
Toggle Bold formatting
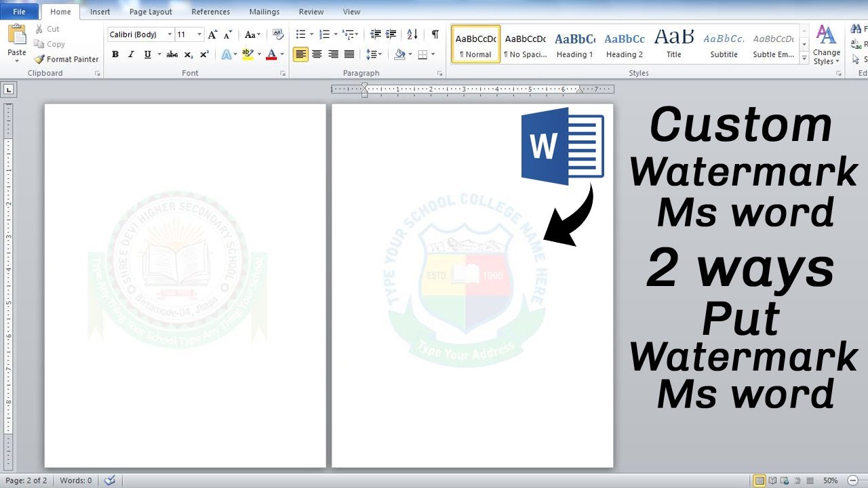tap(115, 54)
